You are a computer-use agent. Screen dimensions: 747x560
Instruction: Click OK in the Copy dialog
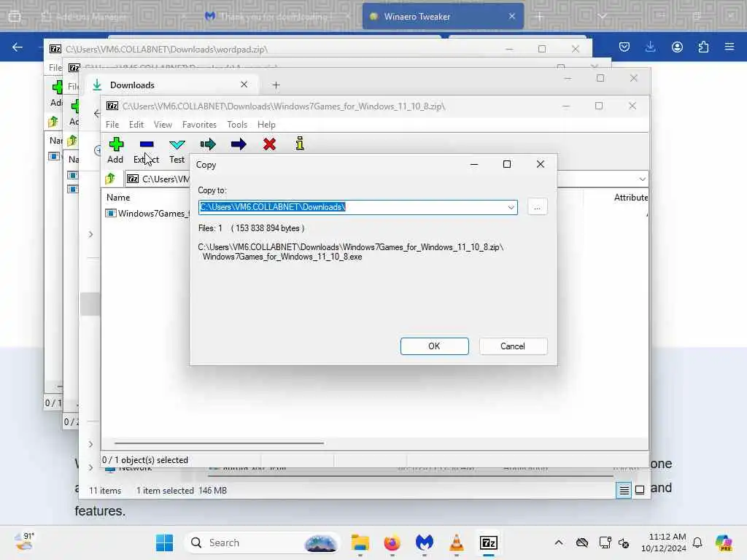click(434, 346)
